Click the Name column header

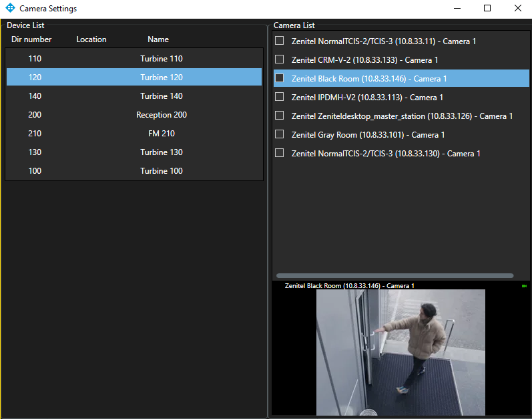(158, 39)
